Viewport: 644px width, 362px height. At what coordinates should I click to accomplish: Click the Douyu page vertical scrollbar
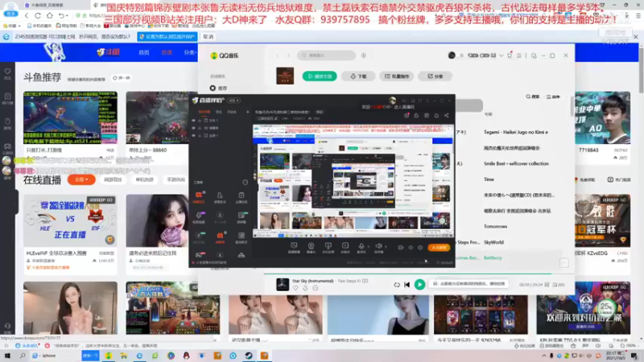[641, 70]
